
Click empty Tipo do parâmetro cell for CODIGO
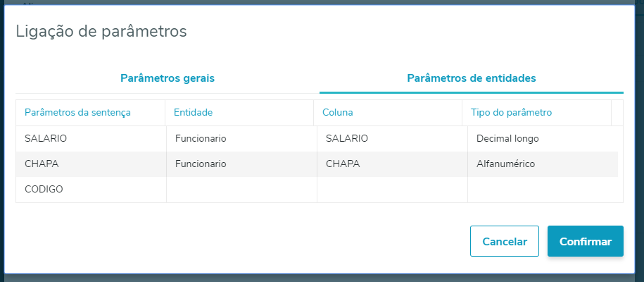point(542,190)
